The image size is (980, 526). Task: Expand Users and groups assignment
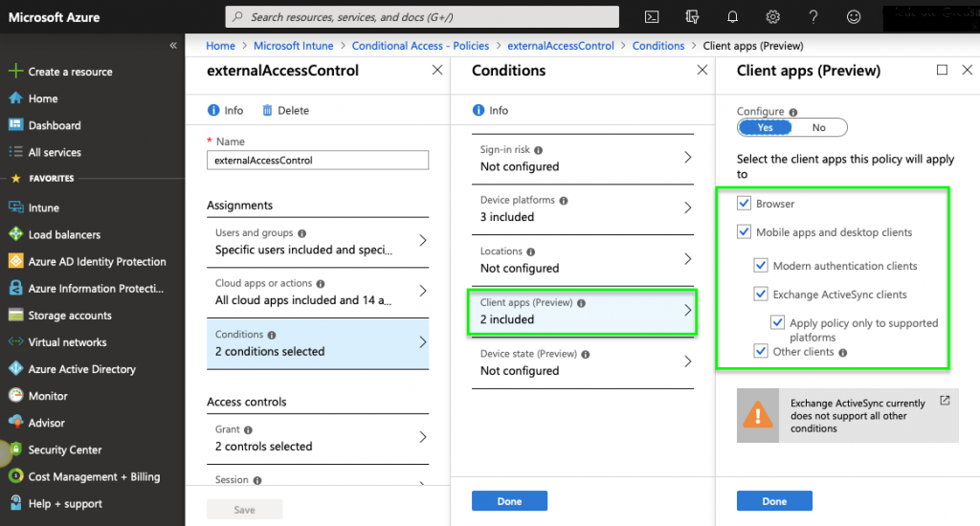tap(318, 242)
